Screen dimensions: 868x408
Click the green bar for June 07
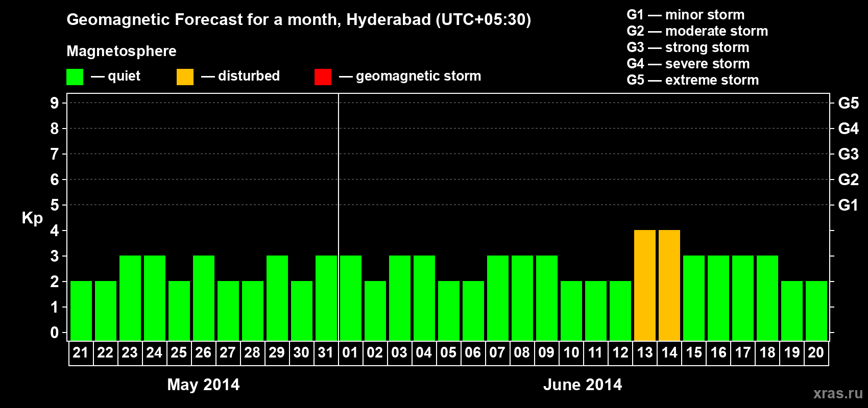[x=498, y=298]
